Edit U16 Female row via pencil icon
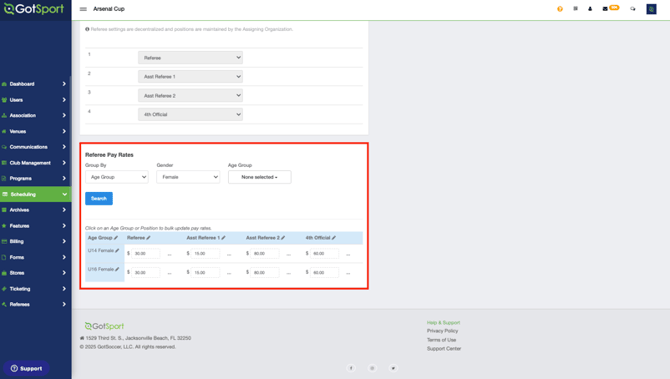The width and height of the screenshot is (670, 379). [x=117, y=269]
